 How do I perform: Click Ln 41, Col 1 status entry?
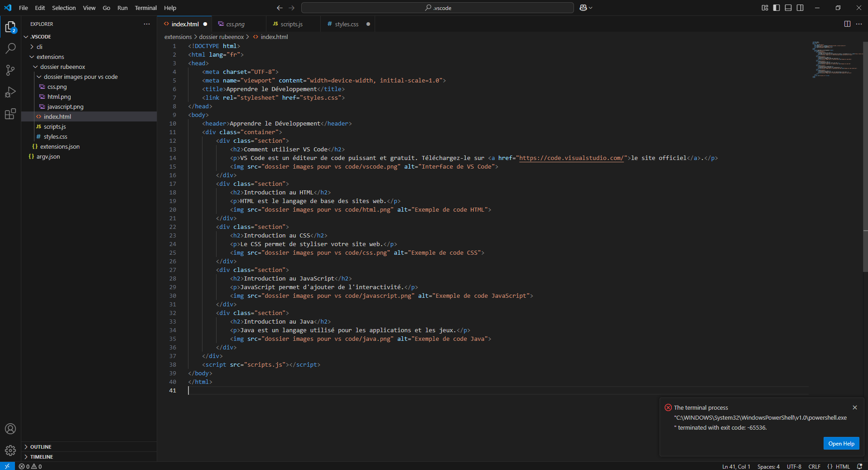(736, 466)
